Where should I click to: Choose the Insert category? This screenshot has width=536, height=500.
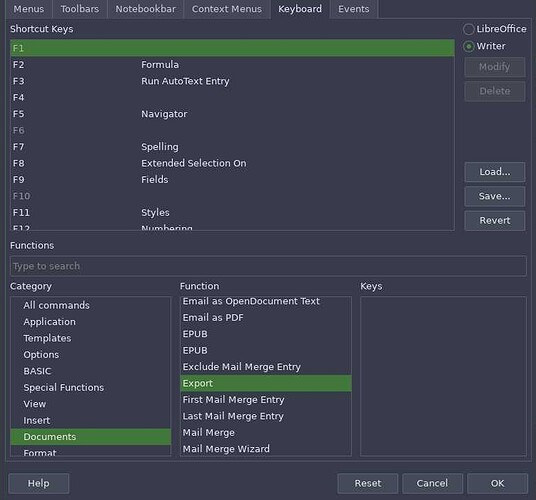tap(91, 420)
